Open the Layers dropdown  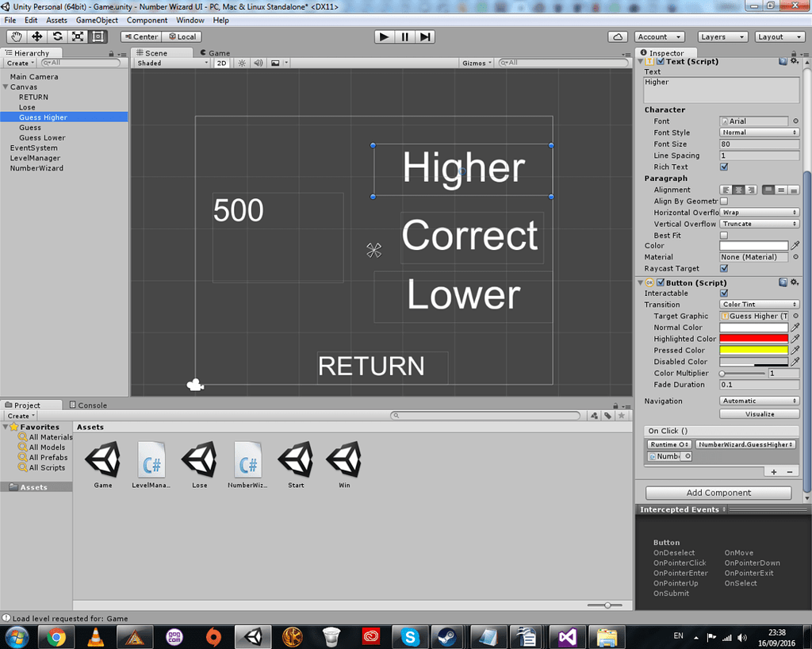pyautogui.click(x=722, y=36)
